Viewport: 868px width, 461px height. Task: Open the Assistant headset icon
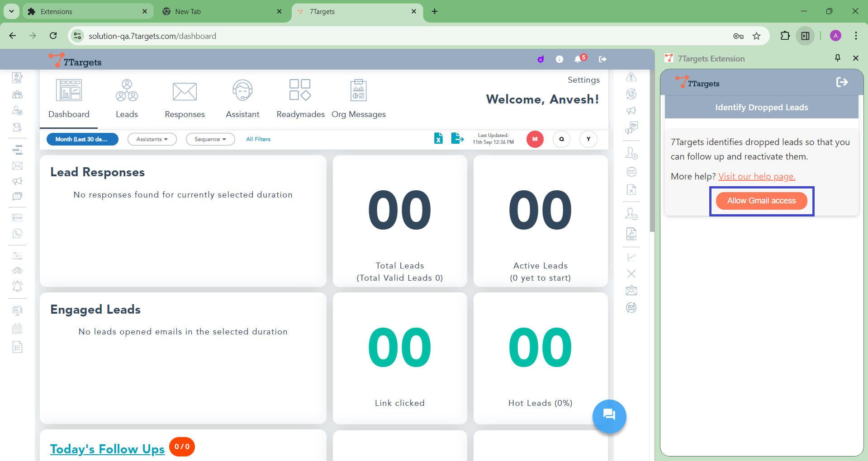click(x=242, y=90)
